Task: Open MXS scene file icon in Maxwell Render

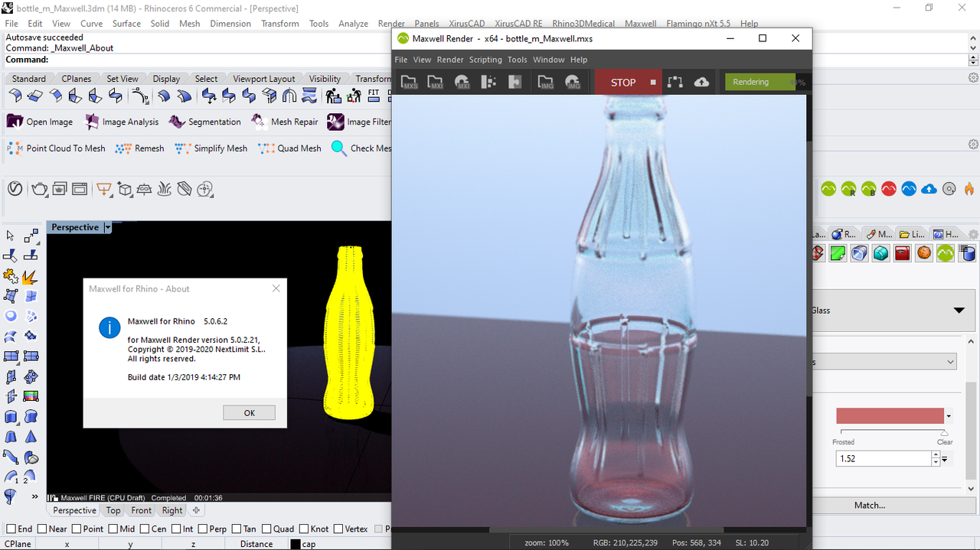Action: [410, 83]
